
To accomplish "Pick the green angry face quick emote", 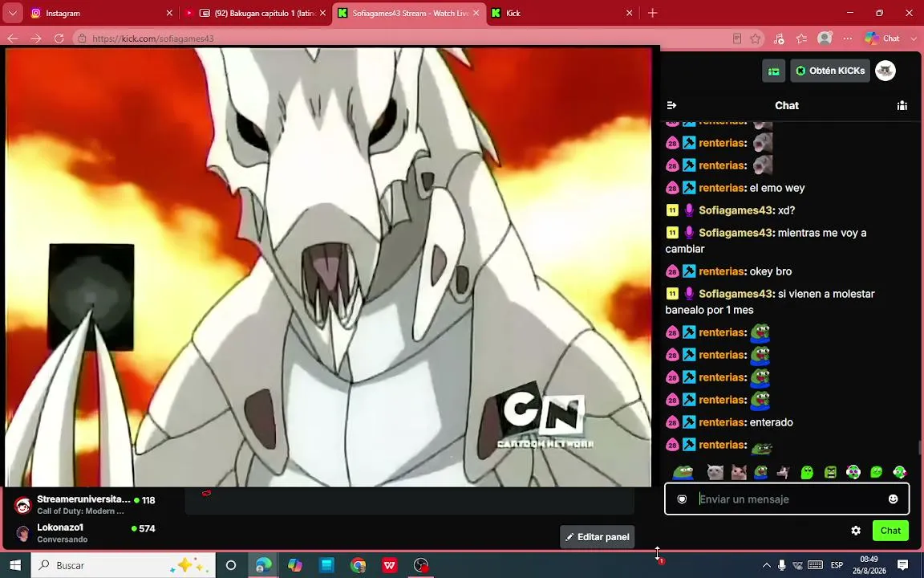I will [x=830, y=472].
